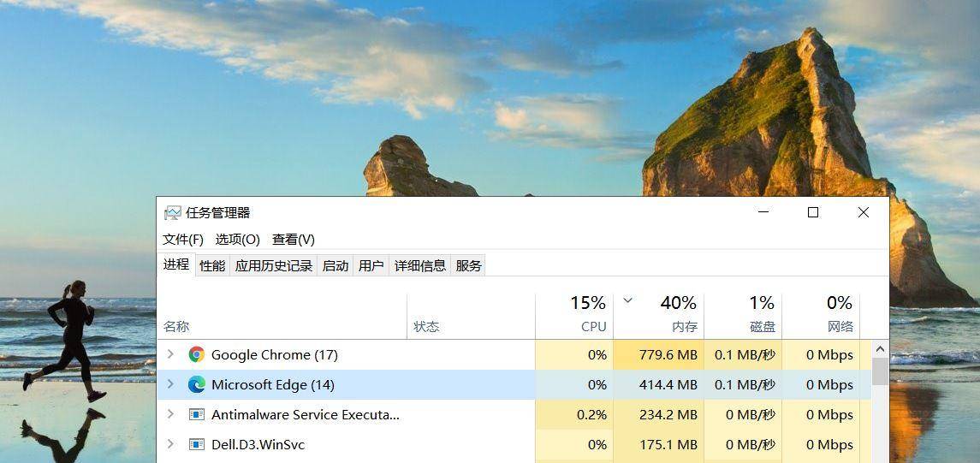The image size is (980, 463).
Task: Sort processes by CPU column header
Action: click(x=574, y=315)
